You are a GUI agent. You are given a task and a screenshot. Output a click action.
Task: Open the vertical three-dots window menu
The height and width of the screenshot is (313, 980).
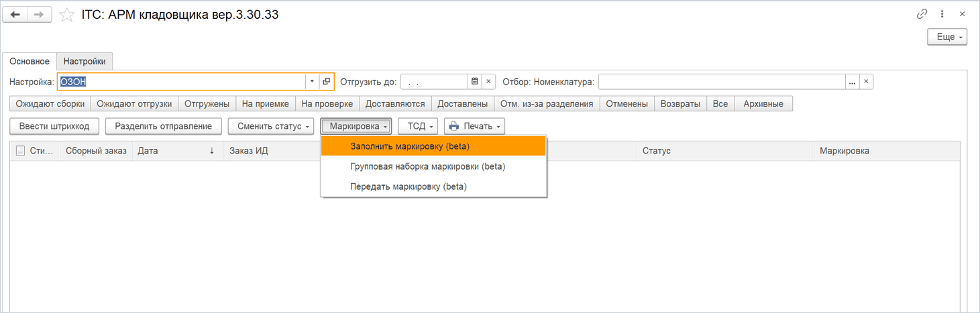pos(942,14)
